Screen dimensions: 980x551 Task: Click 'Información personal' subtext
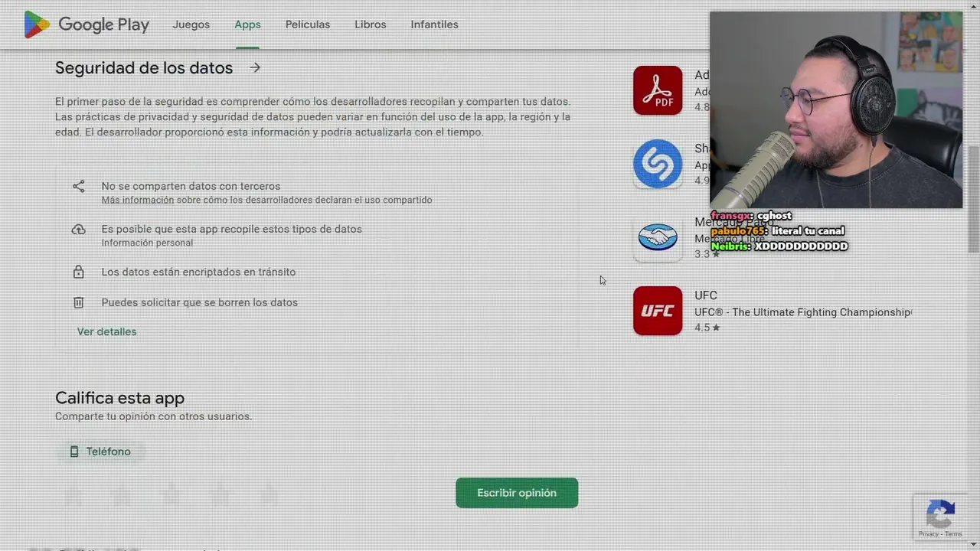click(147, 243)
